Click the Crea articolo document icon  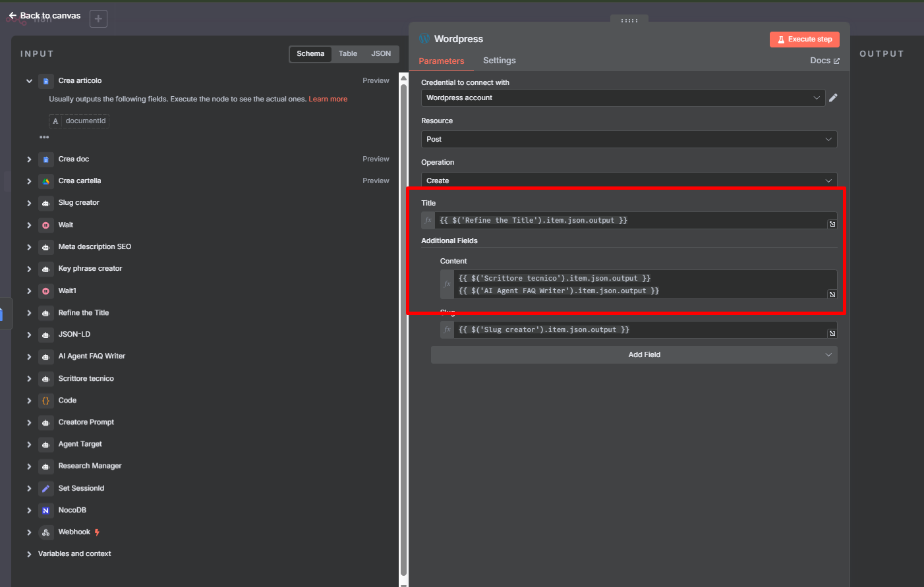[x=45, y=81]
